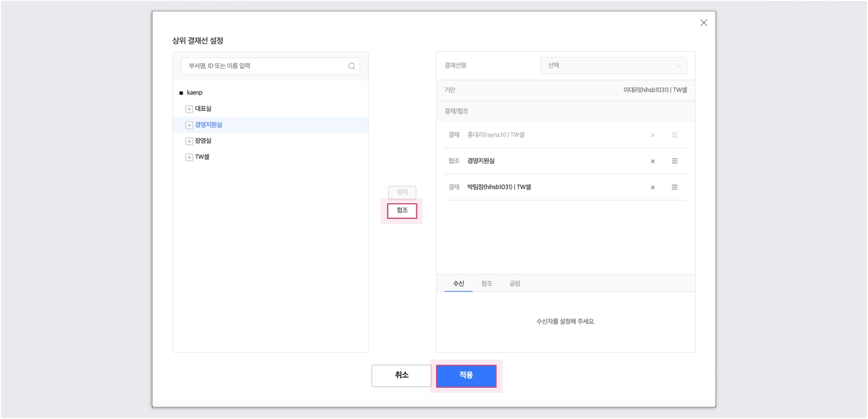This screenshot has width=868, height=419.
Task: Expand the 장영실 department node
Action: tap(189, 141)
